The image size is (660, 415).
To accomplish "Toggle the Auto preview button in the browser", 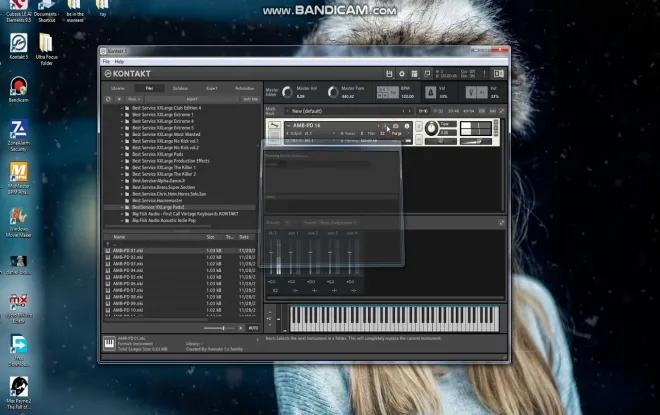I will (x=253, y=328).
